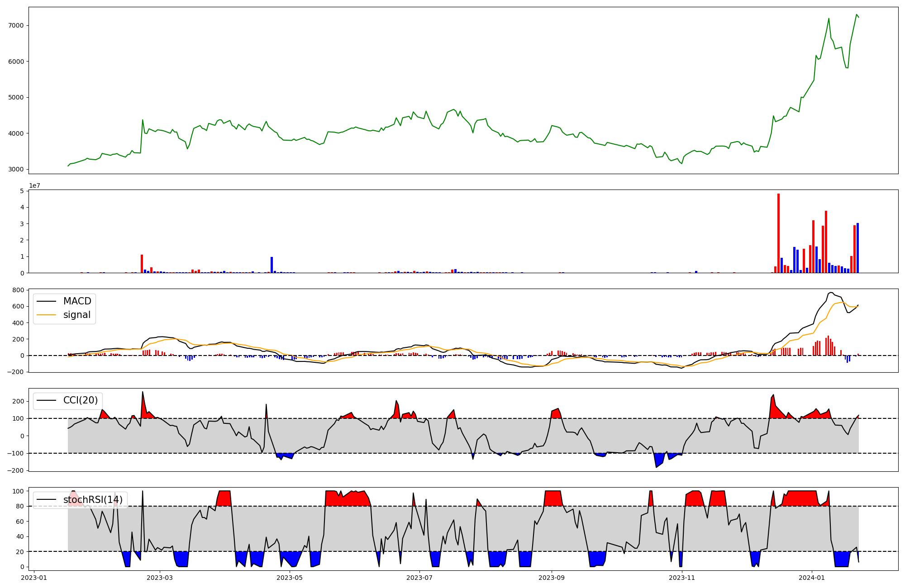The image size is (905, 588).
Task: Click the 5 tick on volume axis
Action: 22,191
